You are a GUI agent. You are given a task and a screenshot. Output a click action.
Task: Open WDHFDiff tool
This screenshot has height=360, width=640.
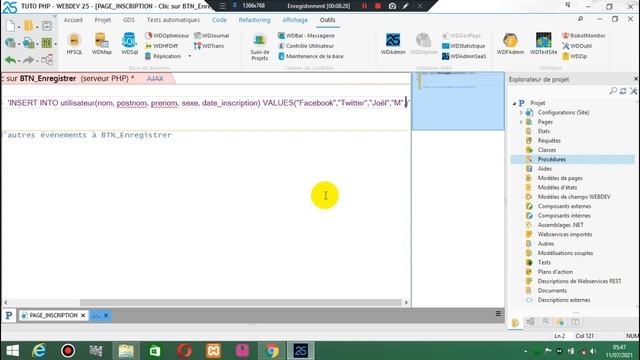[162, 46]
